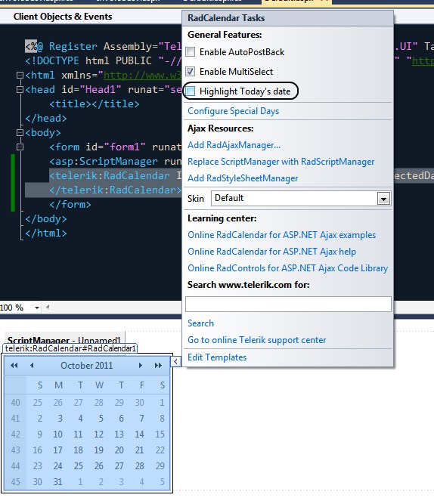Go to previous month in calendar
The width and height of the screenshot is (434, 504).
click(32, 366)
